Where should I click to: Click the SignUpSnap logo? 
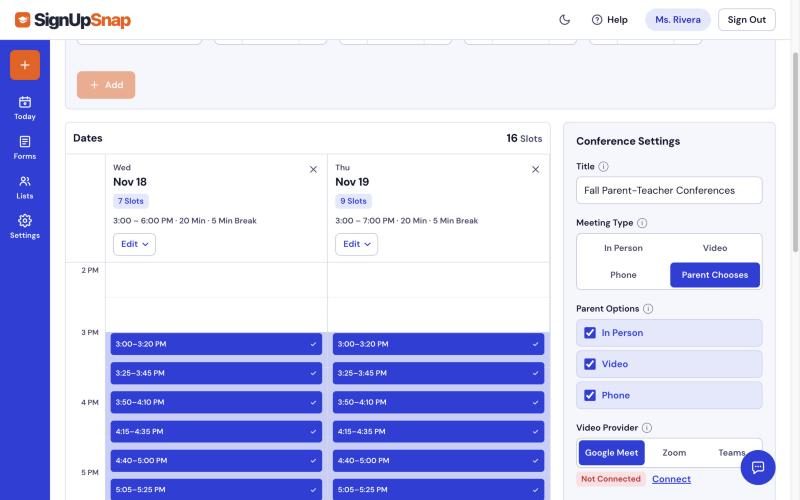tap(72, 20)
